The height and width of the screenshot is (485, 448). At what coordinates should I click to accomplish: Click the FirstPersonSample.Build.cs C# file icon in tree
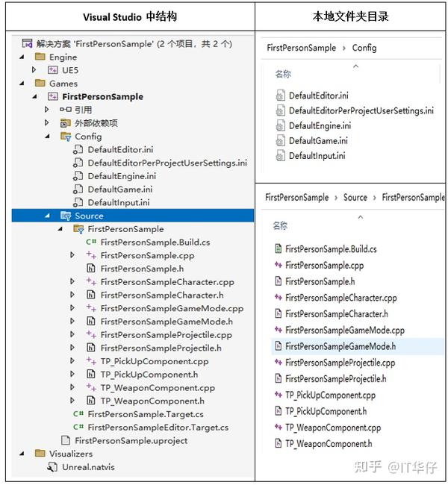[x=91, y=242]
